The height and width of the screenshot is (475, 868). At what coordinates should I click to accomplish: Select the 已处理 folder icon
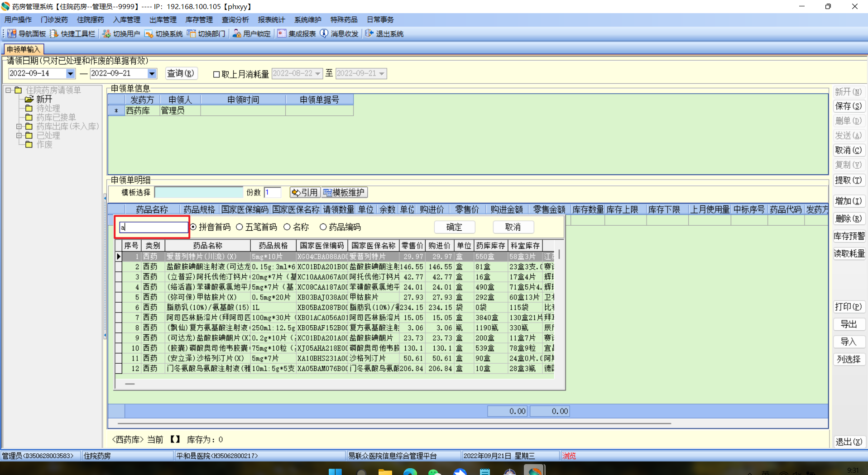click(29, 135)
